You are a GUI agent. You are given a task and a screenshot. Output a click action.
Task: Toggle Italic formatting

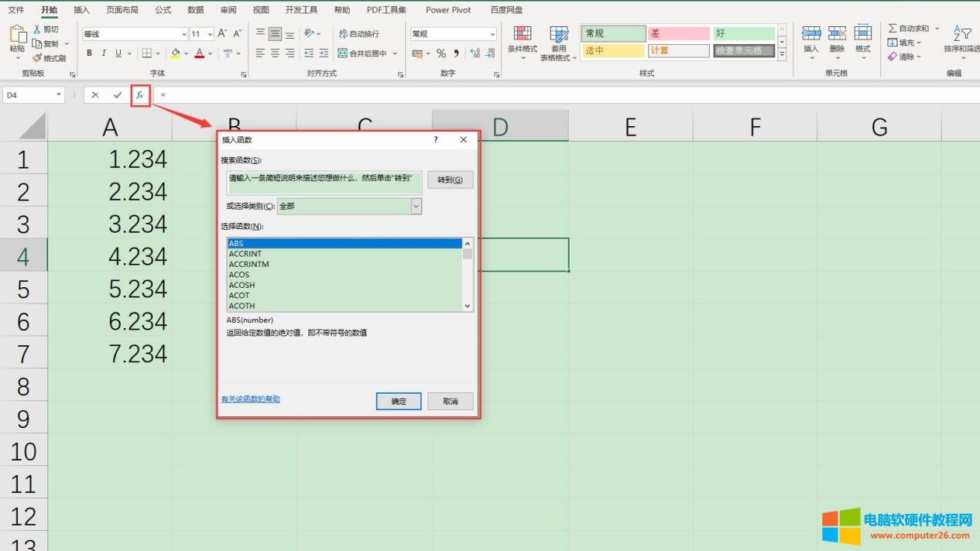[x=104, y=53]
